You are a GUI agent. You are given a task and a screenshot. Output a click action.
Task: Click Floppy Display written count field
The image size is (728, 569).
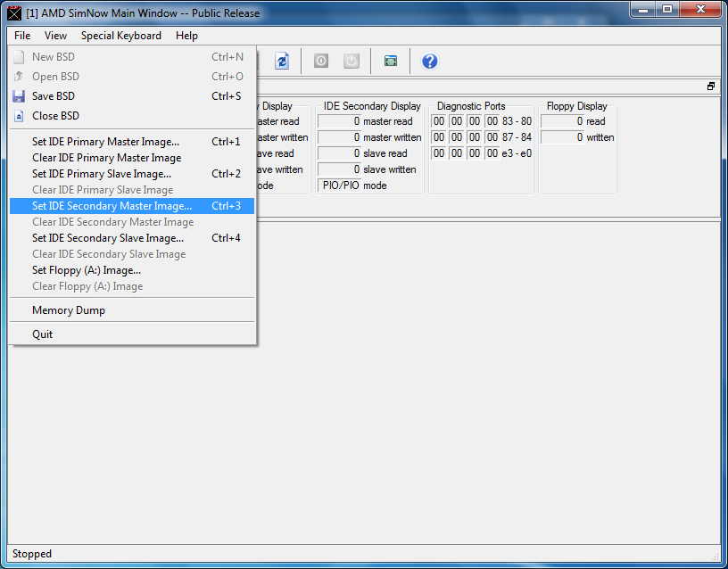562,137
